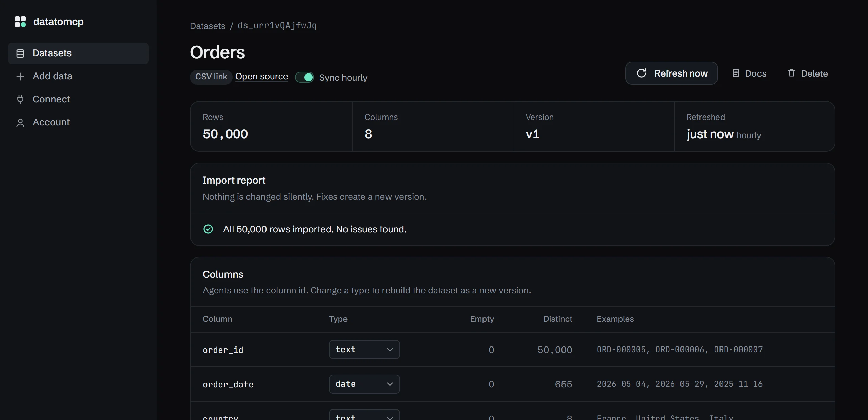Open the country type dropdown
868x420 pixels.
pyautogui.click(x=364, y=415)
